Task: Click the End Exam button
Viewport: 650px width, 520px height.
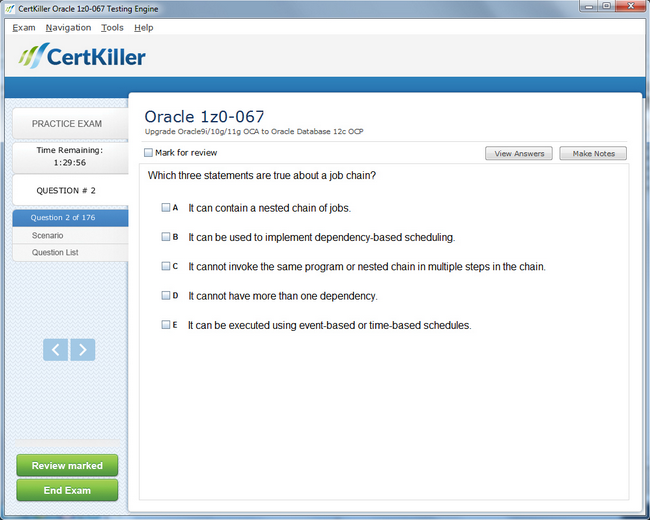Action: pos(67,491)
